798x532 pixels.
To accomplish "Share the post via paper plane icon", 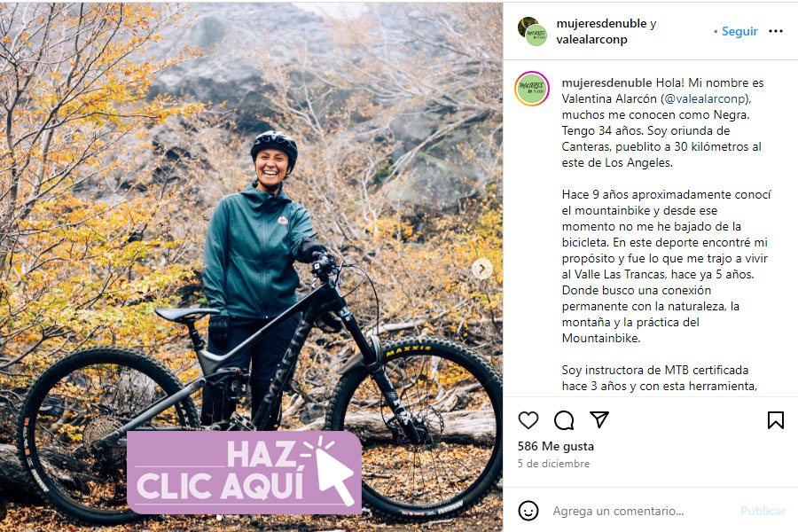I will (x=599, y=419).
